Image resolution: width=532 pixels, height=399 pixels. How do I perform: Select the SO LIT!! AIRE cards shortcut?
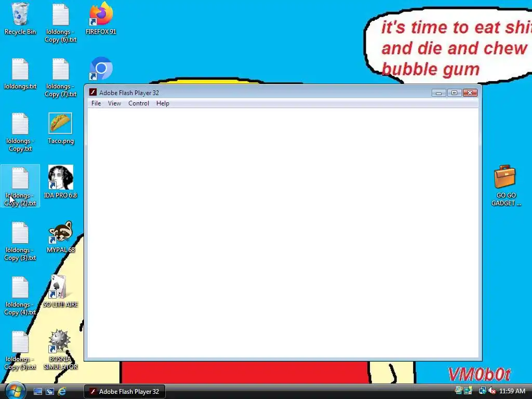click(60, 291)
